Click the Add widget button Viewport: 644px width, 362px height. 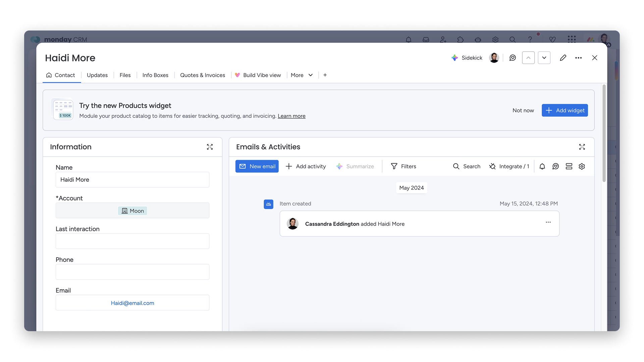(565, 110)
